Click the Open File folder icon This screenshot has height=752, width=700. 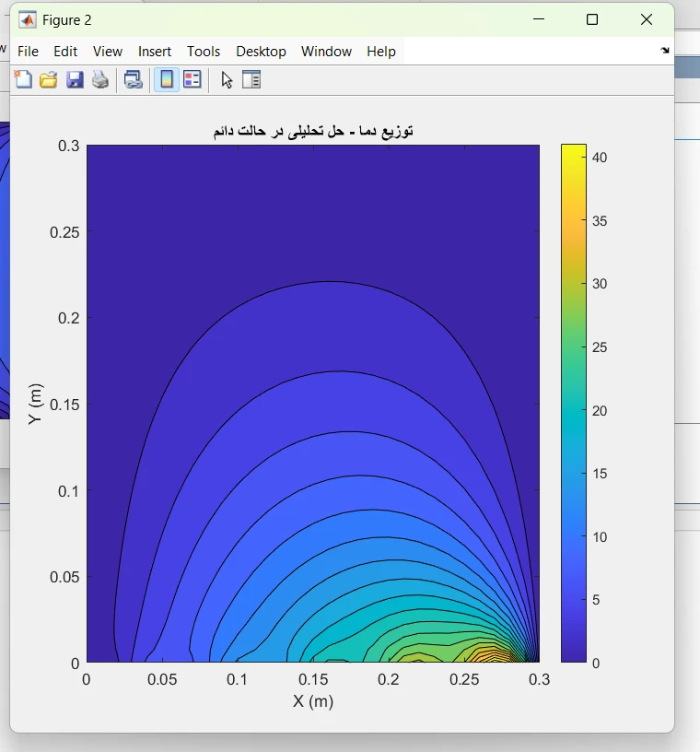click(x=49, y=80)
